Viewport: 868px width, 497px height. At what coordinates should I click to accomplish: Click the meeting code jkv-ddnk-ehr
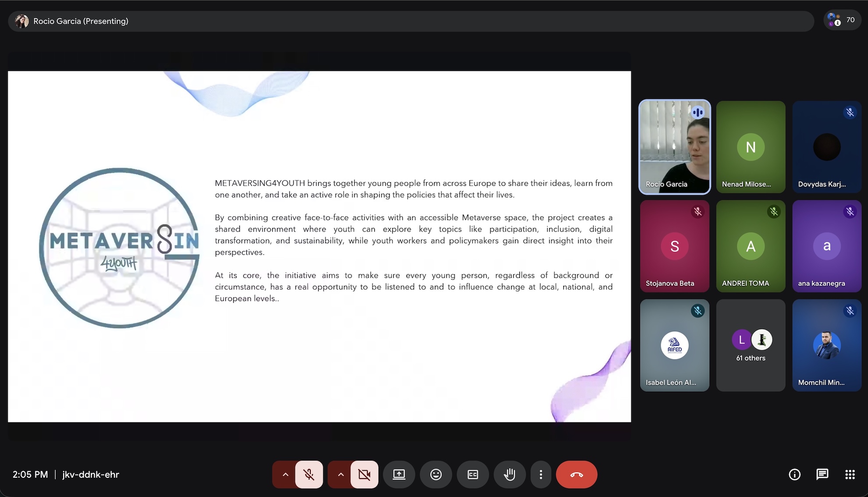coord(91,474)
